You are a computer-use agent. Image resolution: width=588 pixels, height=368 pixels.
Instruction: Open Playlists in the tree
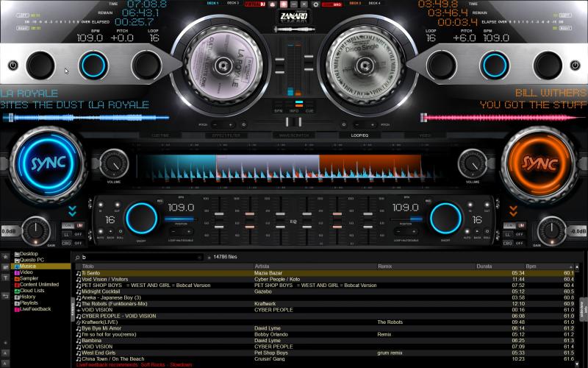click(29, 303)
